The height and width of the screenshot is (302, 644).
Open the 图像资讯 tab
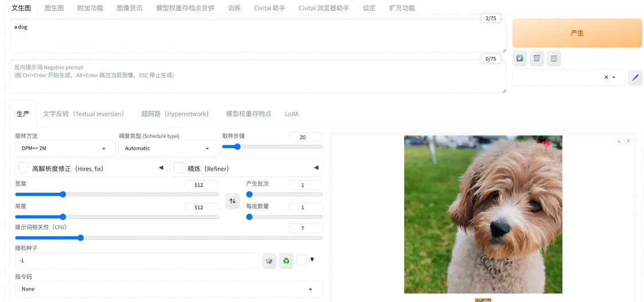click(130, 8)
